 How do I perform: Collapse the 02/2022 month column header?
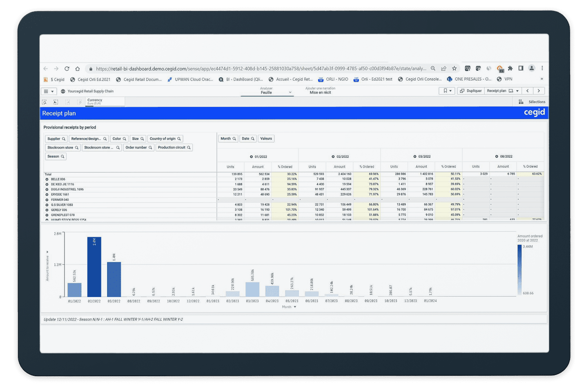[333, 157]
